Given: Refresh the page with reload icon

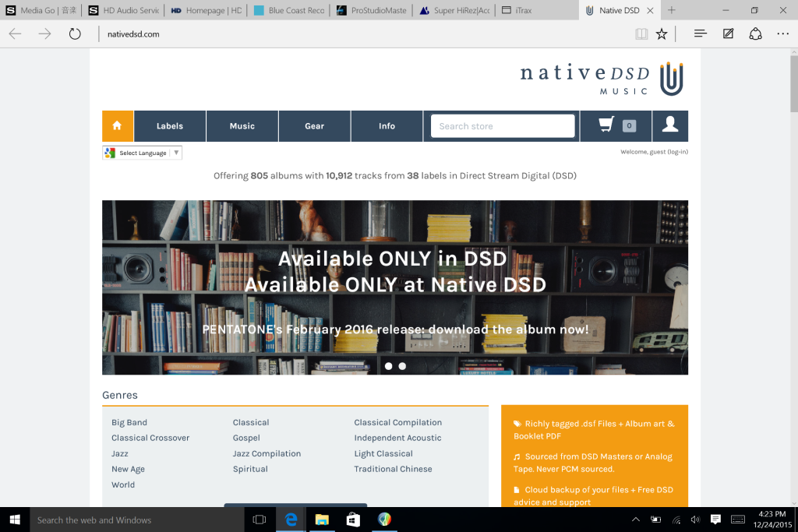Looking at the screenshot, I should click(x=75, y=34).
